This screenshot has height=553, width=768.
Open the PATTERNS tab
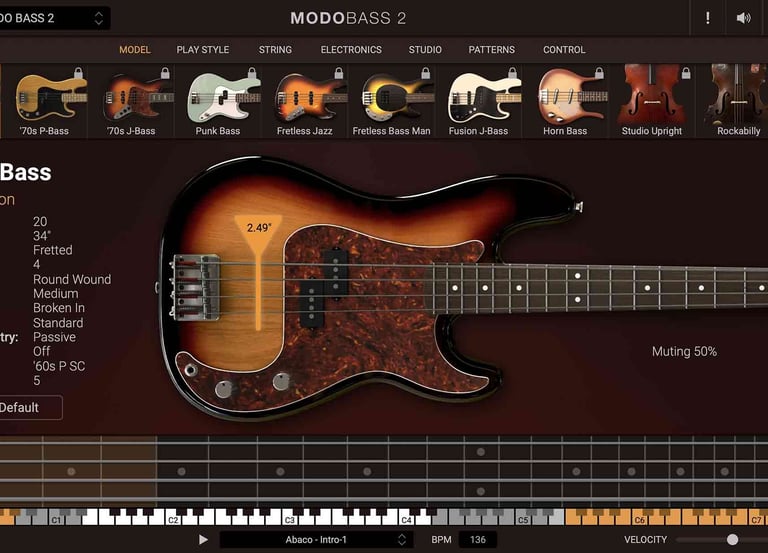click(492, 49)
